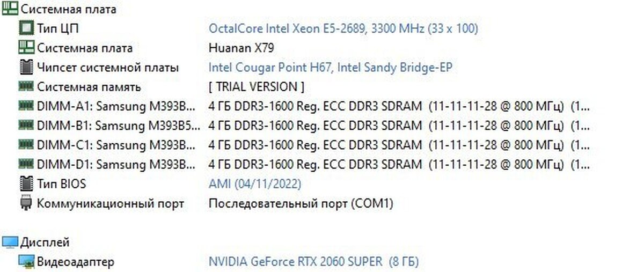Open the NVIDIA GeForce RTX 2060 SUPER link
The width and height of the screenshot is (644, 272).
(313, 262)
